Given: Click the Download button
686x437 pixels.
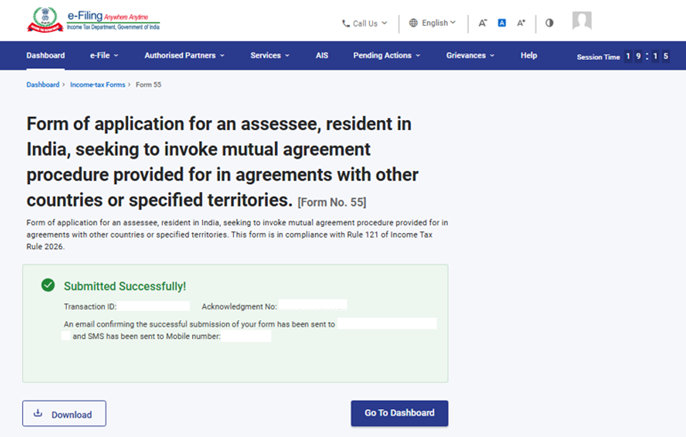Looking at the screenshot, I should click(x=64, y=414).
